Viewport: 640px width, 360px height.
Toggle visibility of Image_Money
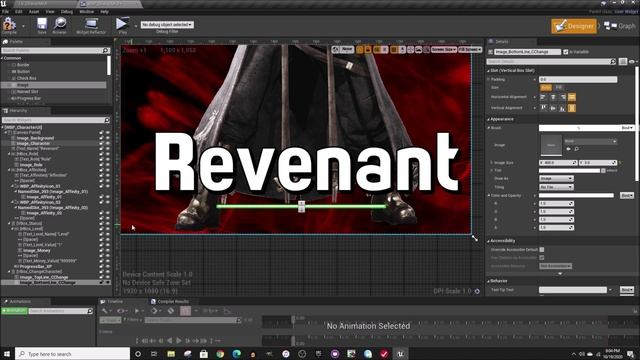point(108,250)
